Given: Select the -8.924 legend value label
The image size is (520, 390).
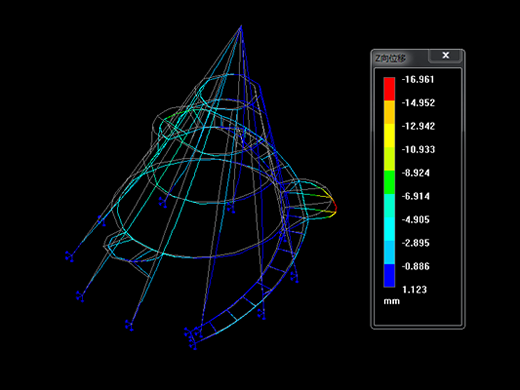Looking at the screenshot, I should pyautogui.click(x=416, y=173).
